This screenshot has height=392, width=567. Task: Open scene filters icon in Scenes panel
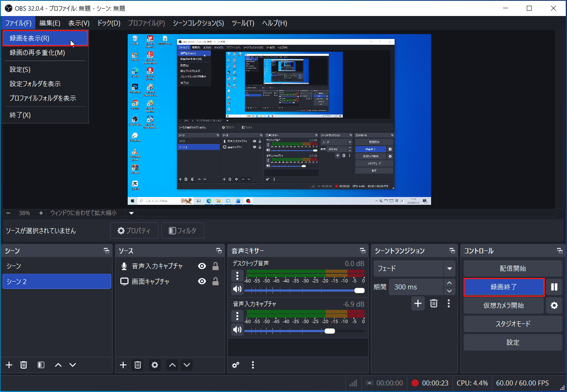coord(41,364)
